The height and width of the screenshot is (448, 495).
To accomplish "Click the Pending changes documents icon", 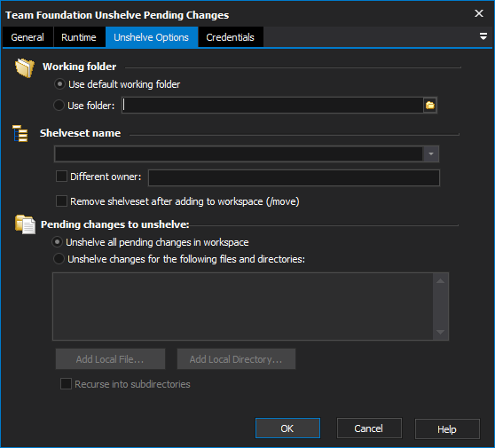I will click(25, 224).
